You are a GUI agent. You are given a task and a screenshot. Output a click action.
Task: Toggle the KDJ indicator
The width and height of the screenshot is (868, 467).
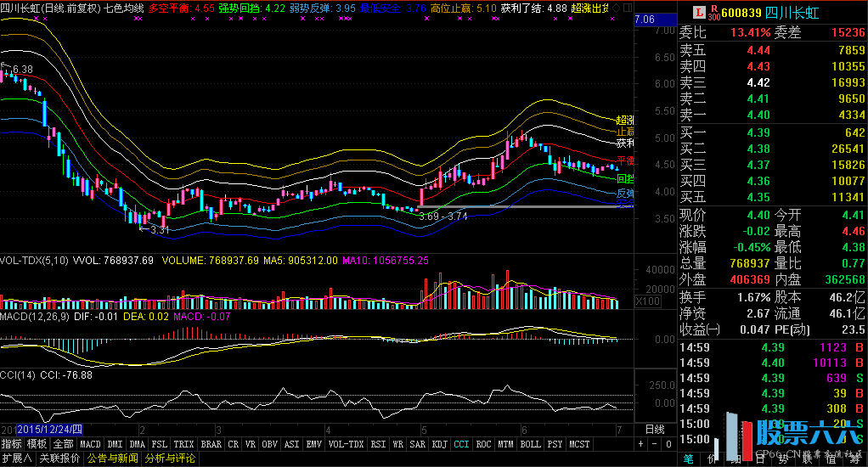point(439,444)
